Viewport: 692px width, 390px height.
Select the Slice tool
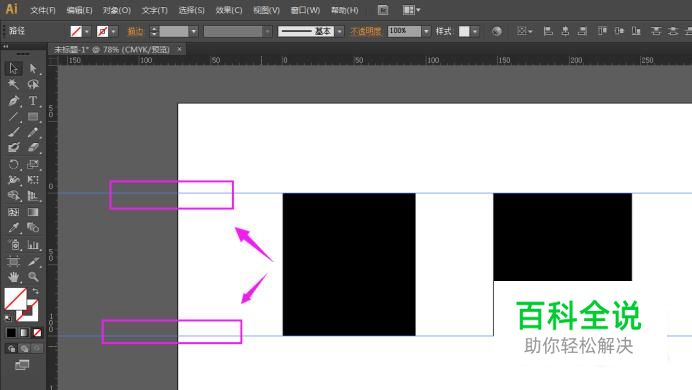tap(33, 261)
